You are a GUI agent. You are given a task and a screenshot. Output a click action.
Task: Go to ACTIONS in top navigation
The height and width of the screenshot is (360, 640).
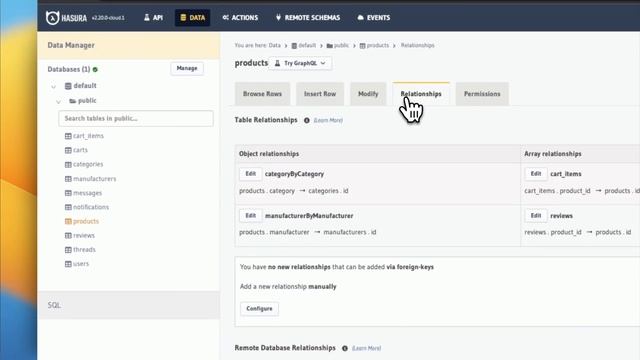point(240,18)
